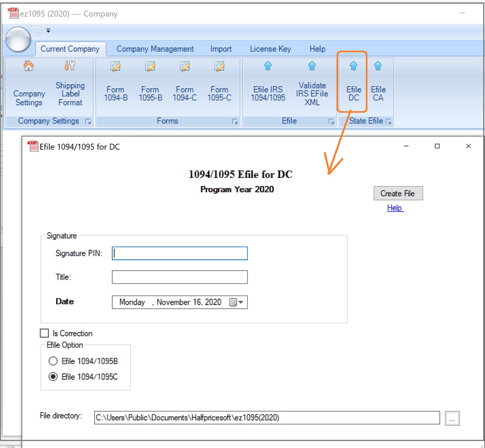Select Efile 1094/1095B radio option
485x448 pixels.
click(53, 361)
